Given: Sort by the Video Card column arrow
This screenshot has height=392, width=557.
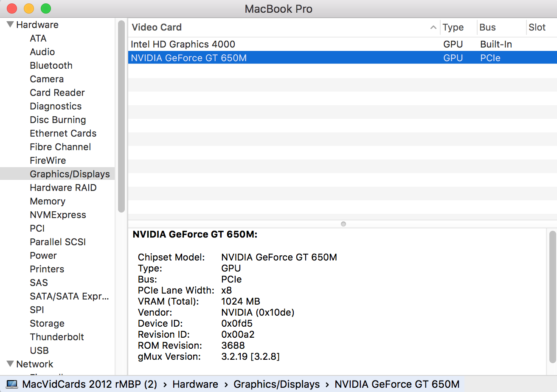Looking at the screenshot, I should point(433,27).
